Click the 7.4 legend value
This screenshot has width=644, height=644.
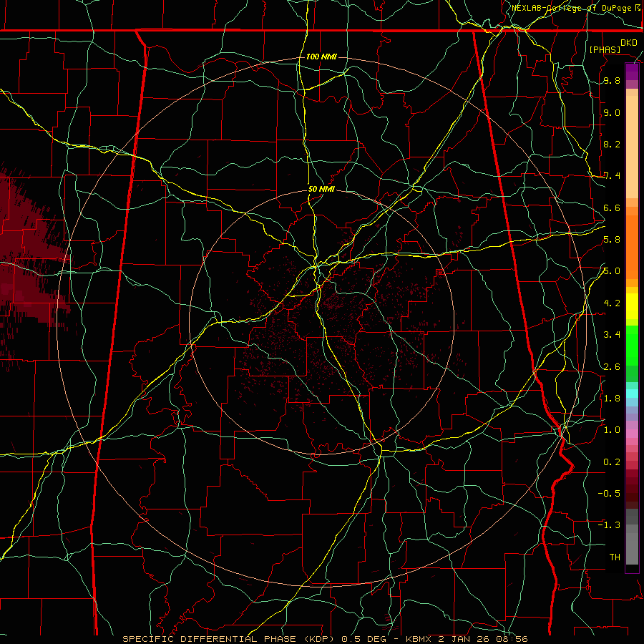[612, 176]
